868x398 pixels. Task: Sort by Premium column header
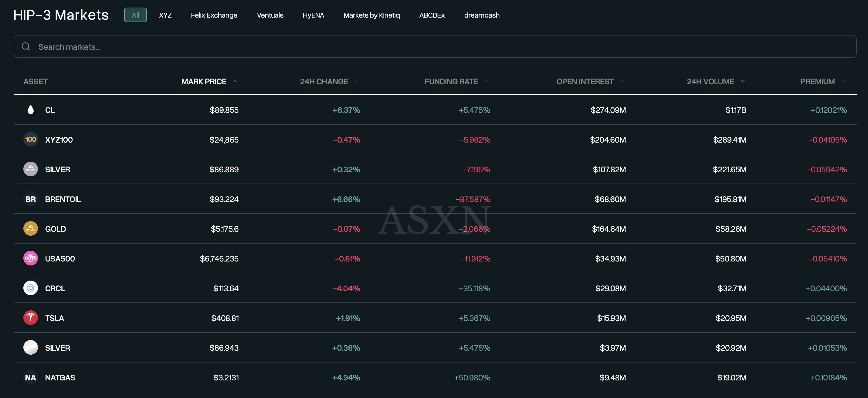pyautogui.click(x=817, y=82)
